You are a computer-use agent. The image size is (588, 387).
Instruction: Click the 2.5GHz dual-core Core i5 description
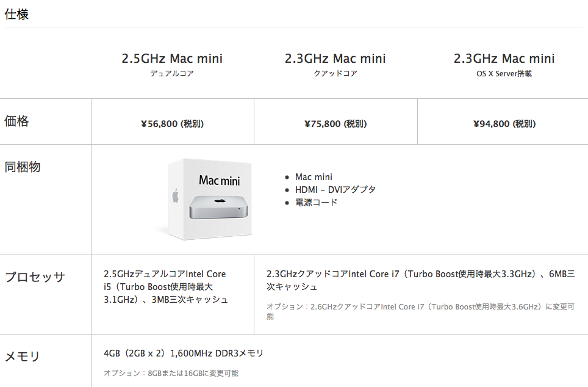[x=166, y=286]
